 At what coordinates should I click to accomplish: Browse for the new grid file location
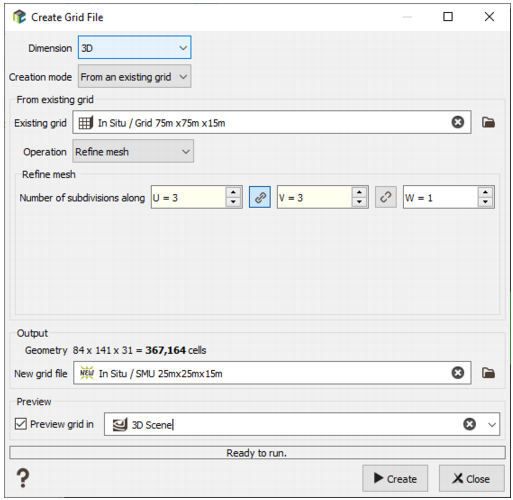(488, 373)
